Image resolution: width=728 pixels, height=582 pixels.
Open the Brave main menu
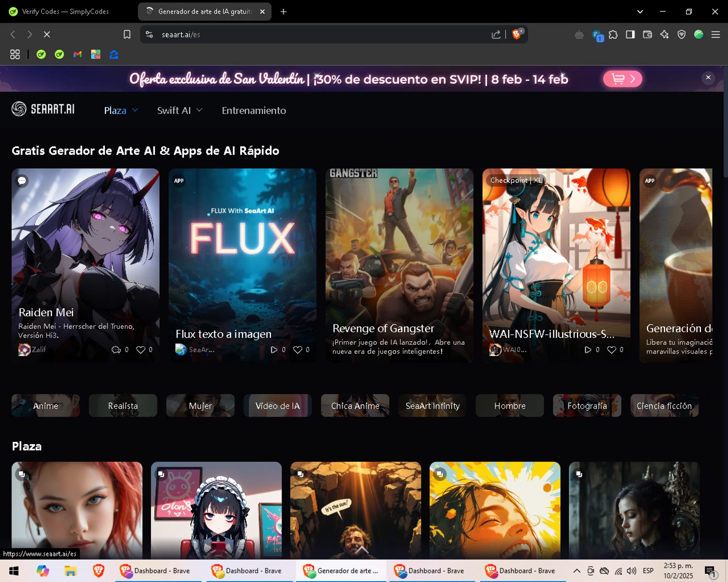pos(715,34)
